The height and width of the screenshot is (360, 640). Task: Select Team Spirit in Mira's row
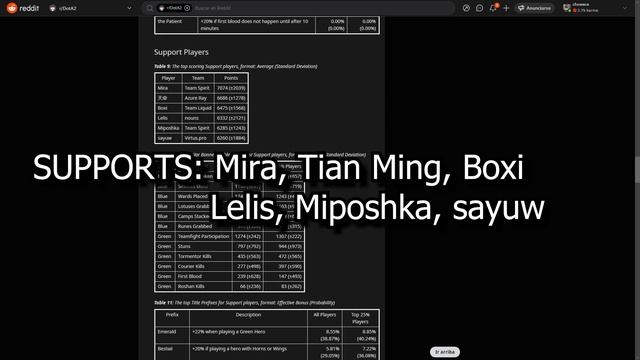pyautogui.click(x=198, y=88)
